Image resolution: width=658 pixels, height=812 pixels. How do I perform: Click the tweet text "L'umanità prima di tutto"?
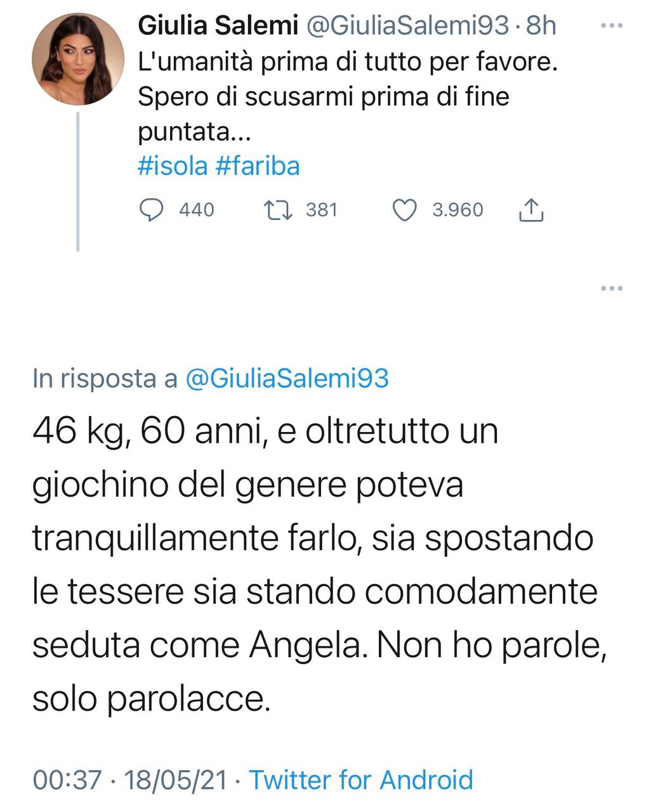pyautogui.click(x=347, y=63)
